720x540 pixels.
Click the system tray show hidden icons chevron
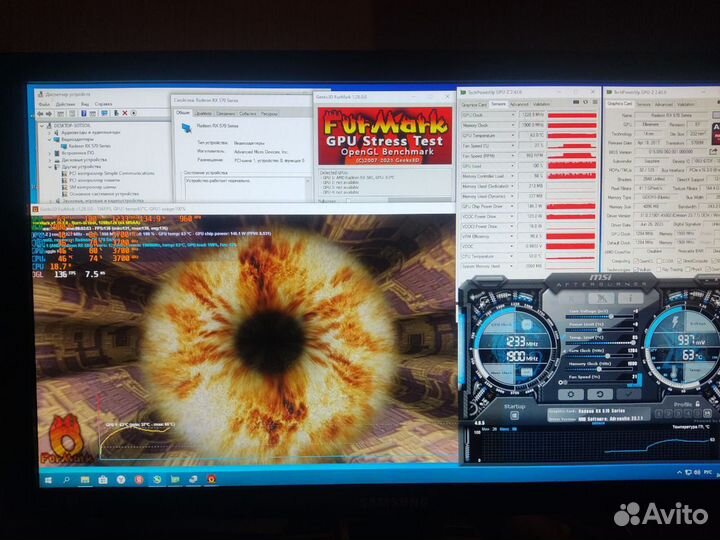(679, 472)
